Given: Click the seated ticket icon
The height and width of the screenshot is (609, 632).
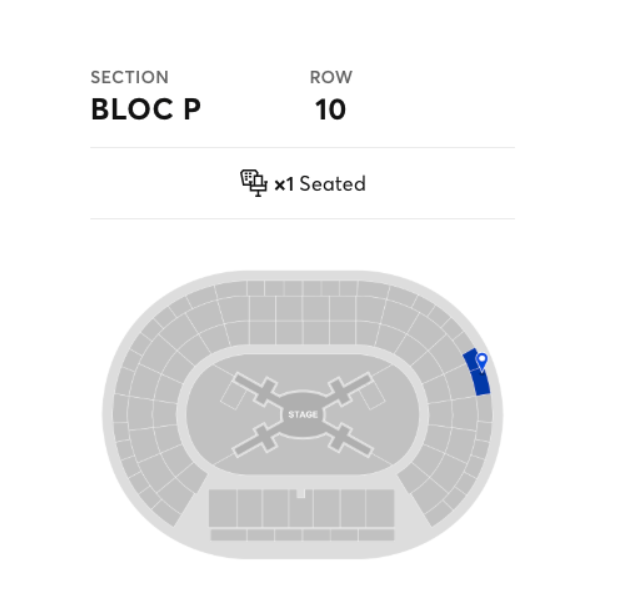Looking at the screenshot, I should [253, 183].
